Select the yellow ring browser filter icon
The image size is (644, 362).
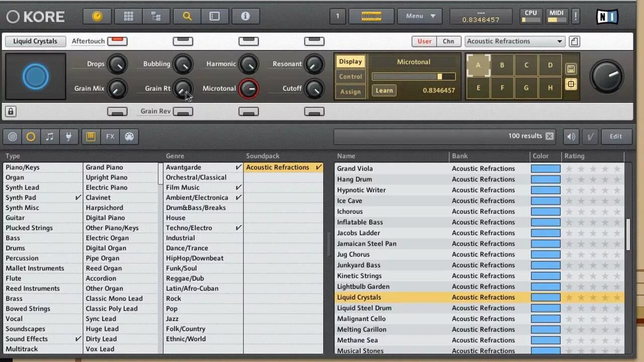point(31,136)
